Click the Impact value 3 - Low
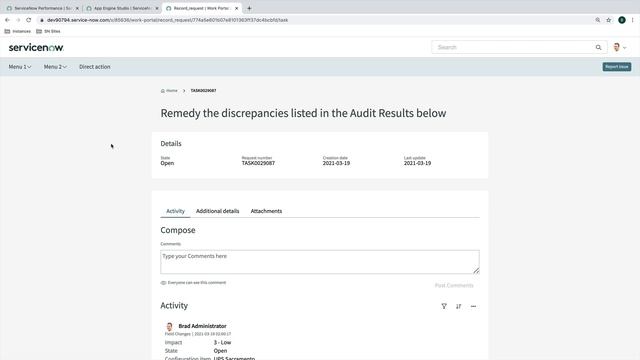 pyautogui.click(x=222, y=342)
